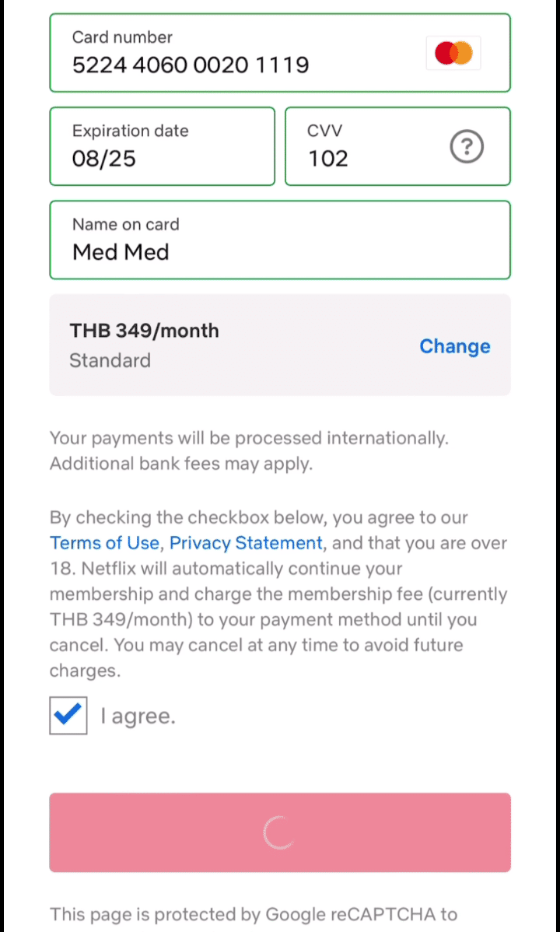The image size is (560, 932).
Task: Toggle the I agree checkbox
Action: coord(68,715)
